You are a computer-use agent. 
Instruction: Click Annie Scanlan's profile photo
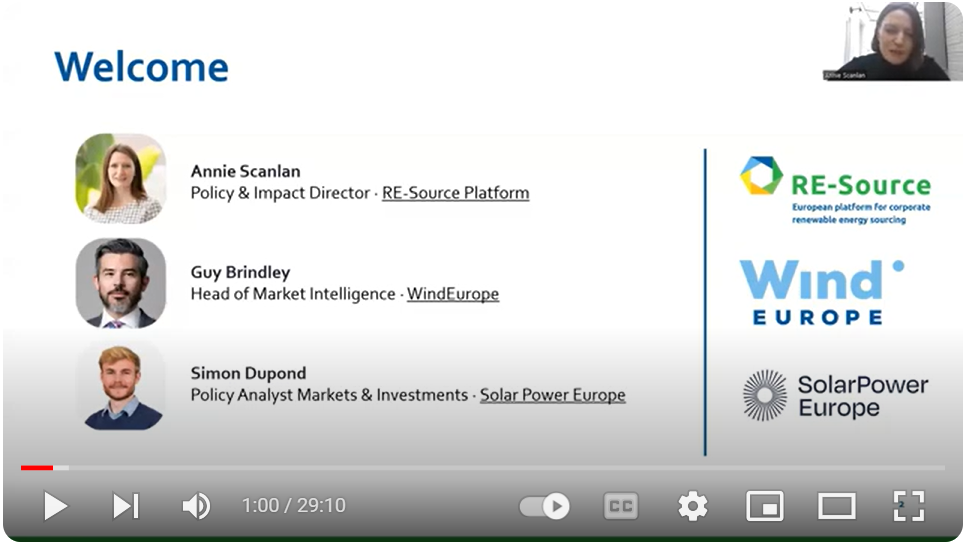pos(121,178)
